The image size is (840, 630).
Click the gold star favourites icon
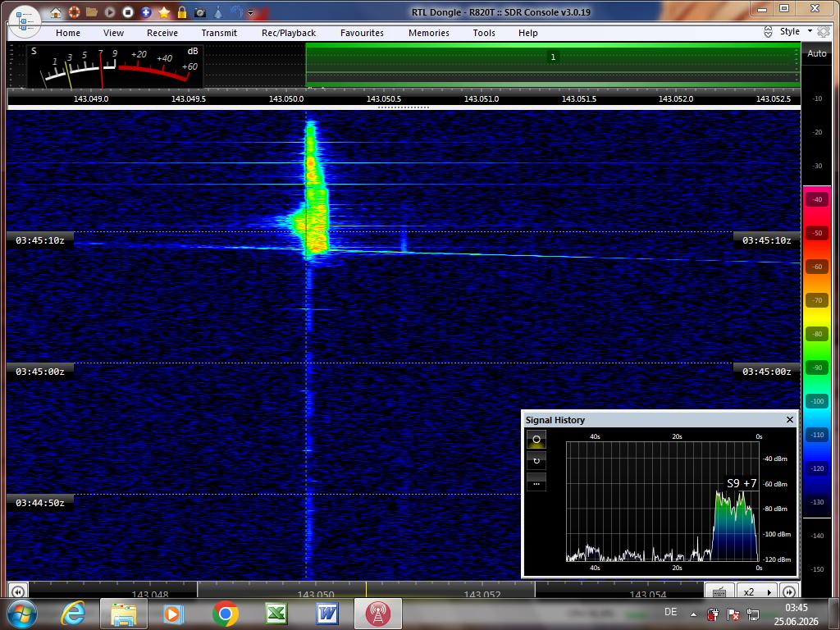[x=164, y=11]
